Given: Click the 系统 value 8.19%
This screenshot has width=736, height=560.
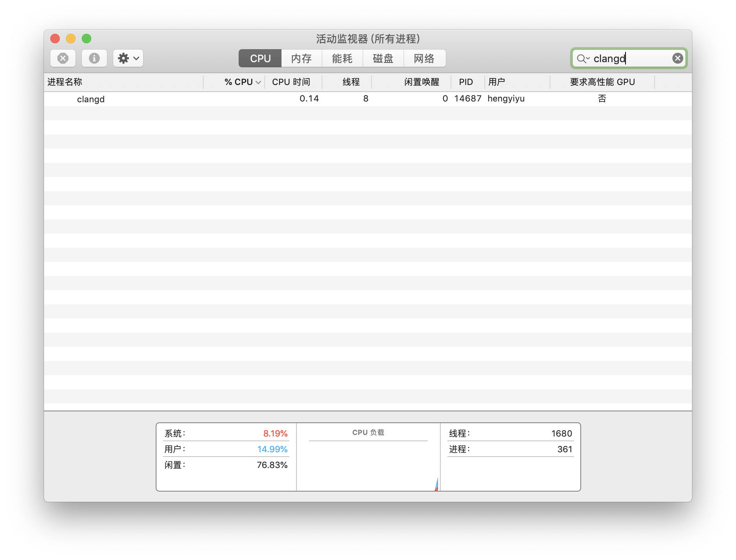Looking at the screenshot, I should click(275, 433).
